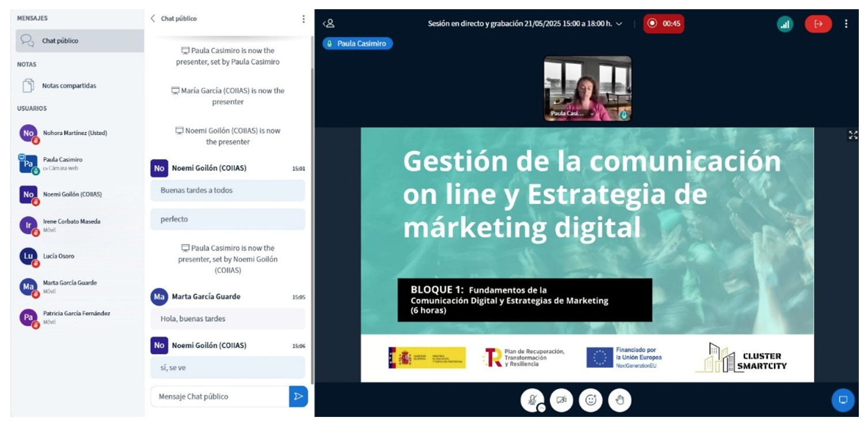868x425 pixels.
Task: Make the presentation fullscreen
Action: tap(852, 135)
